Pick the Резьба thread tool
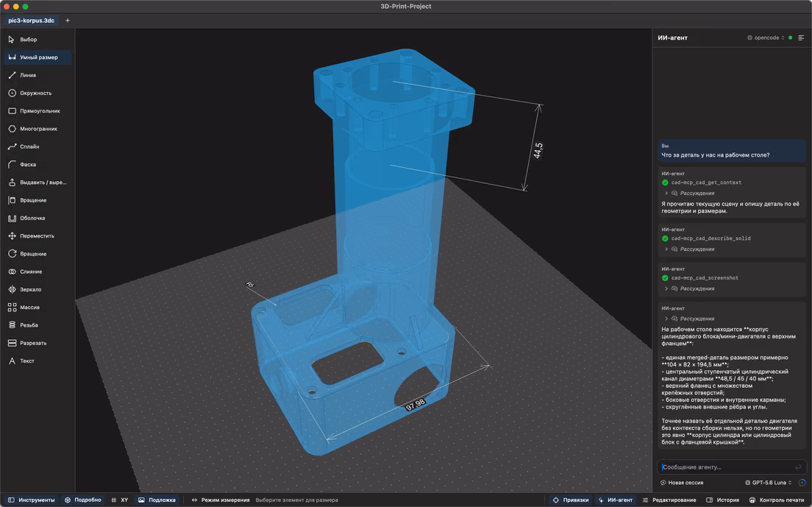This screenshot has width=812, height=507. pos(38,325)
